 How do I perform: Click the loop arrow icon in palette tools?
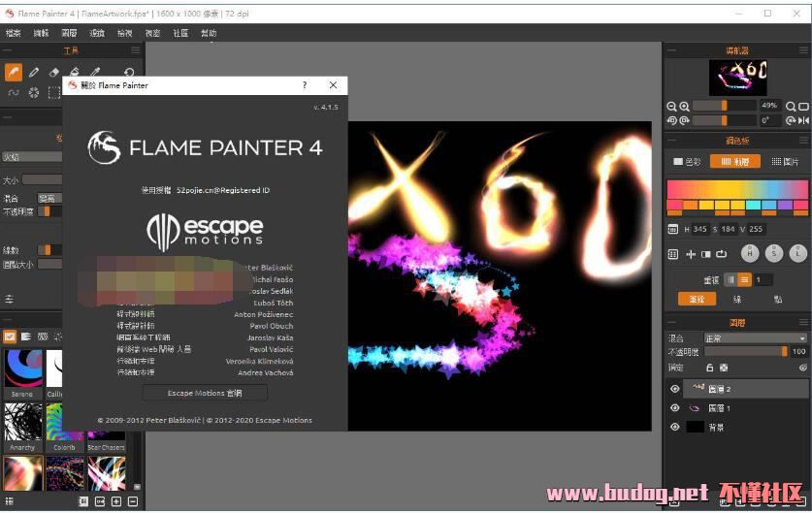tap(722, 254)
